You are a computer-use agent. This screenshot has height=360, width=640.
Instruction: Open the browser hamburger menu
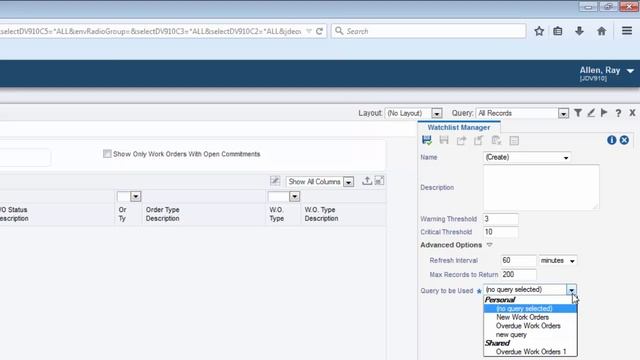point(627,31)
